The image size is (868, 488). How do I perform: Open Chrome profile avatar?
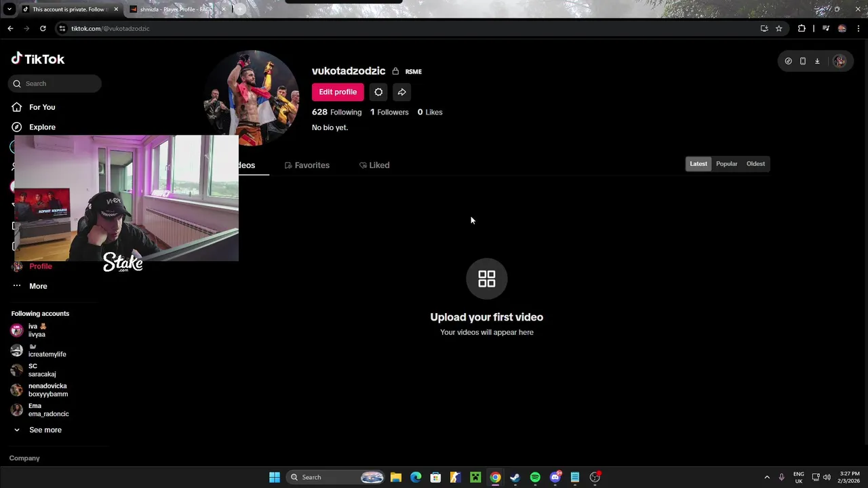tap(842, 28)
